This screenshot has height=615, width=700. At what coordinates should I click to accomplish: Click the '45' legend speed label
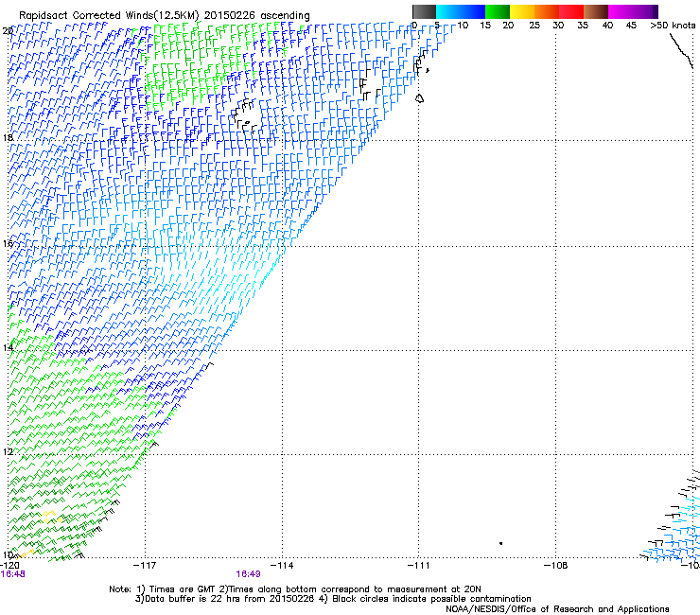tap(631, 26)
